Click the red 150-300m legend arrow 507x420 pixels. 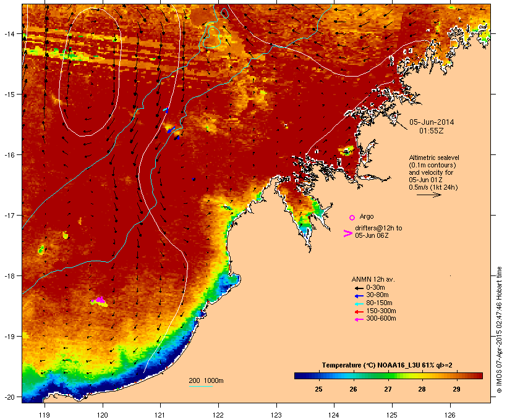click(x=359, y=311)
